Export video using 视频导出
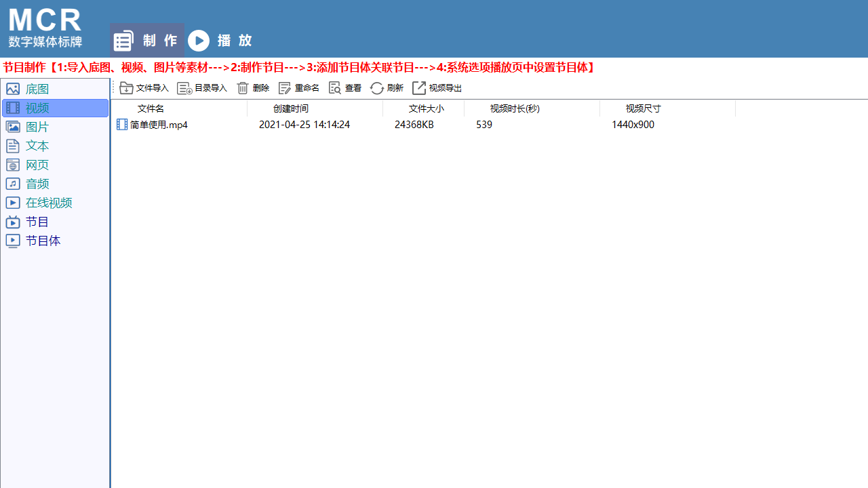Image resolution: width=868 pixels, height=488 pixels. 437,88
